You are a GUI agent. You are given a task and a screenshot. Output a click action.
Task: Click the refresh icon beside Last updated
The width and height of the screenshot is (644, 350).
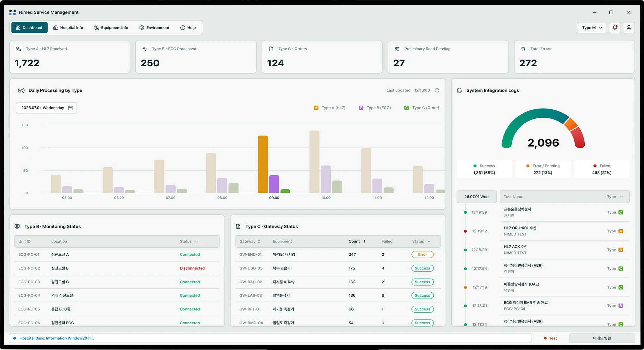pyautogui.click(x=437, y=90)
